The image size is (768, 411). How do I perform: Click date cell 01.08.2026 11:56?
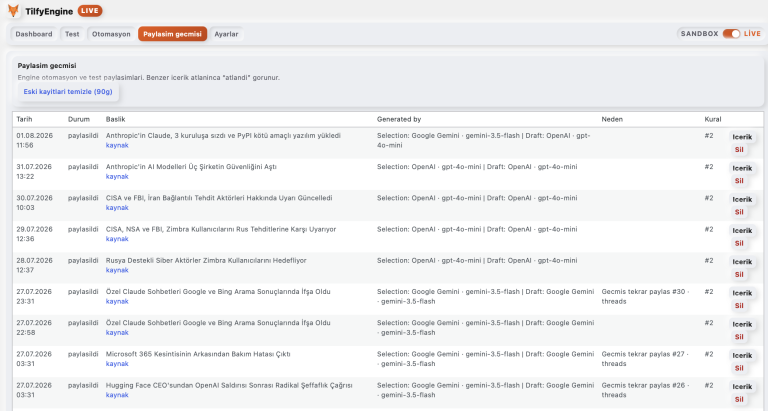pos(35,141)
